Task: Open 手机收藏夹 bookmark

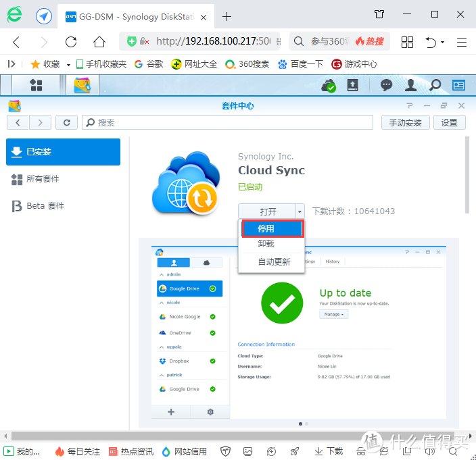Action: tap(101, 64)
